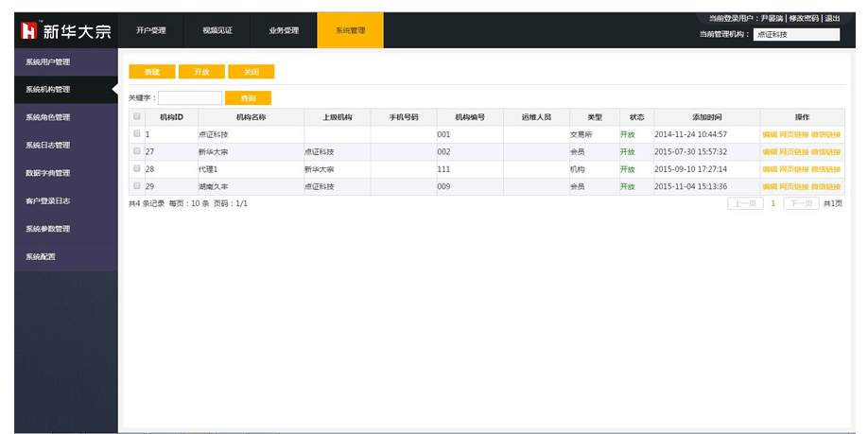Image resolution: width=868 pixels, height=434 pixels.
Task: Click 编辑 link for 新华大宗 row
Action: coord(770,151)
